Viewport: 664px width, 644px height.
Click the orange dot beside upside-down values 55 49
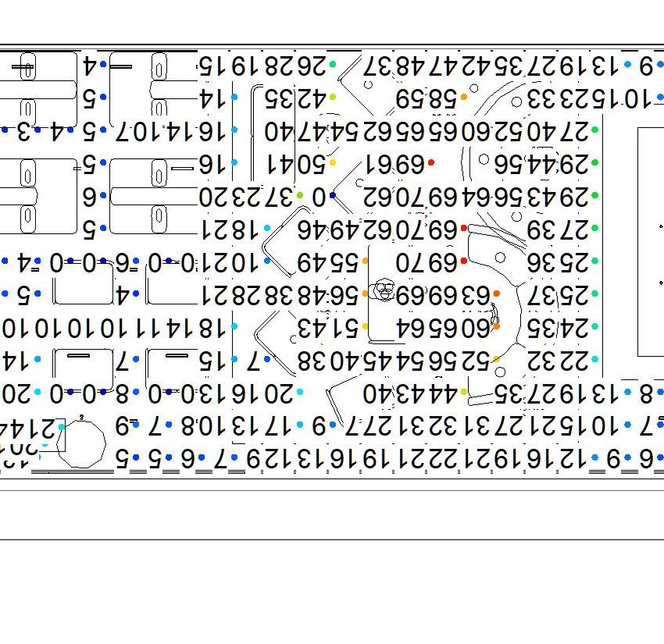point(365,261)
